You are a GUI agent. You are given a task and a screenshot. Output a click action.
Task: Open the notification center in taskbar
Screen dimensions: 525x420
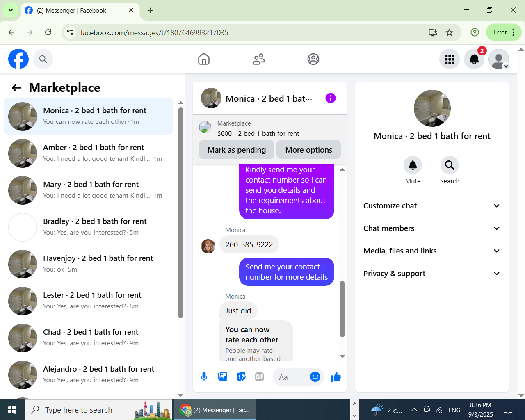(x=508, y=410)
